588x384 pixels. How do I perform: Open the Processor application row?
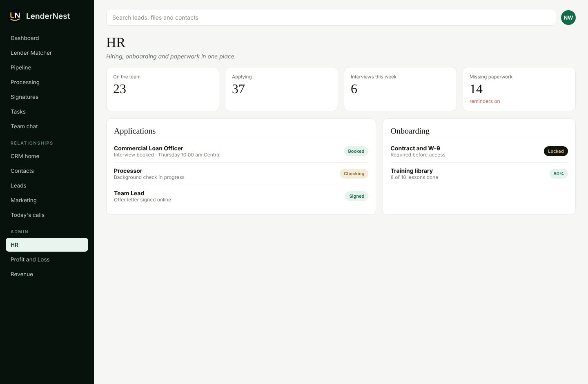[x=241, y=174]
